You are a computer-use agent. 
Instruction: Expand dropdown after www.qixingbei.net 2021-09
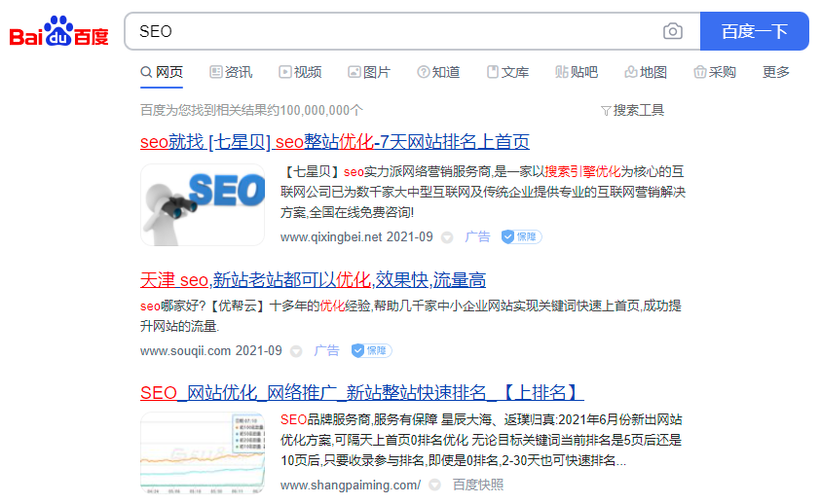(x=447, y=237)
